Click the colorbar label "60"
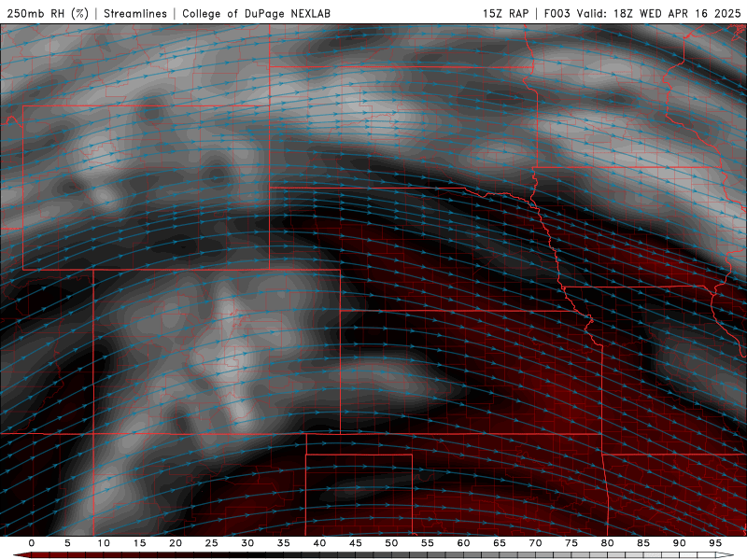Image resolution: width=747 pixels, height=560 pixels. click(463, 543)
